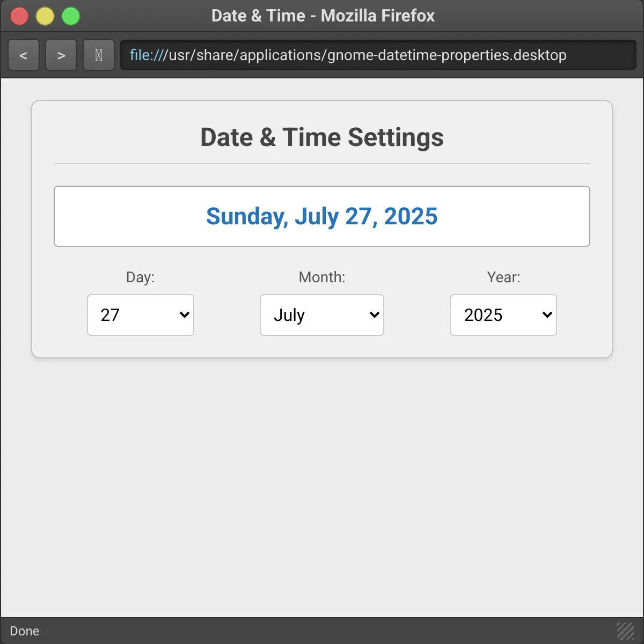
Task: Grab the resize grip in status bar corner
Action: click(x=626, y=631)
